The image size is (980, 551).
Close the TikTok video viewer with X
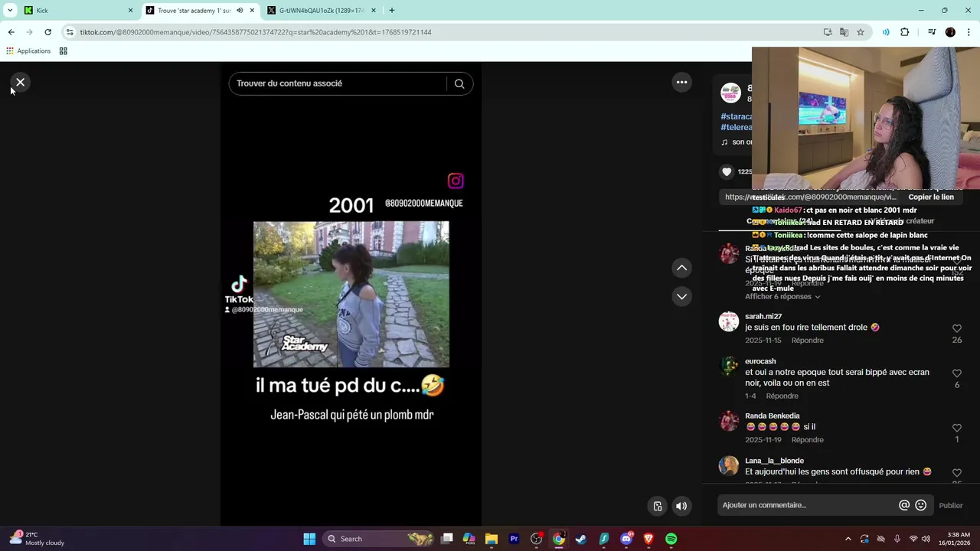(21, 82)
